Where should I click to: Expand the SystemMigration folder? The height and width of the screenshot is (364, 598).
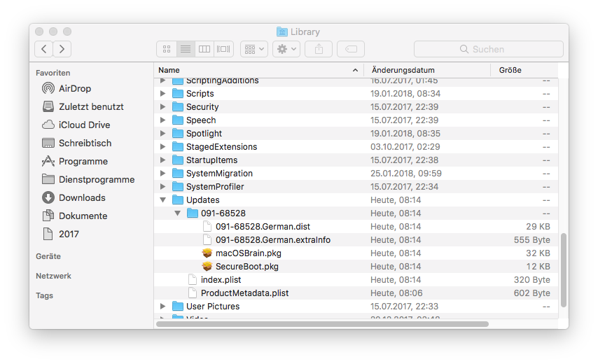163,174
